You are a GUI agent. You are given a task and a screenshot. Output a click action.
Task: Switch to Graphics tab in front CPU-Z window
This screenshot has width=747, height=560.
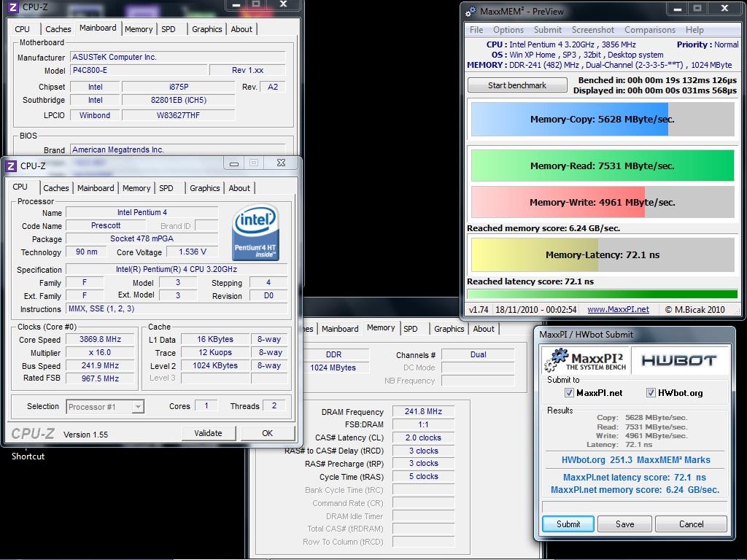[x=205, y=188]
